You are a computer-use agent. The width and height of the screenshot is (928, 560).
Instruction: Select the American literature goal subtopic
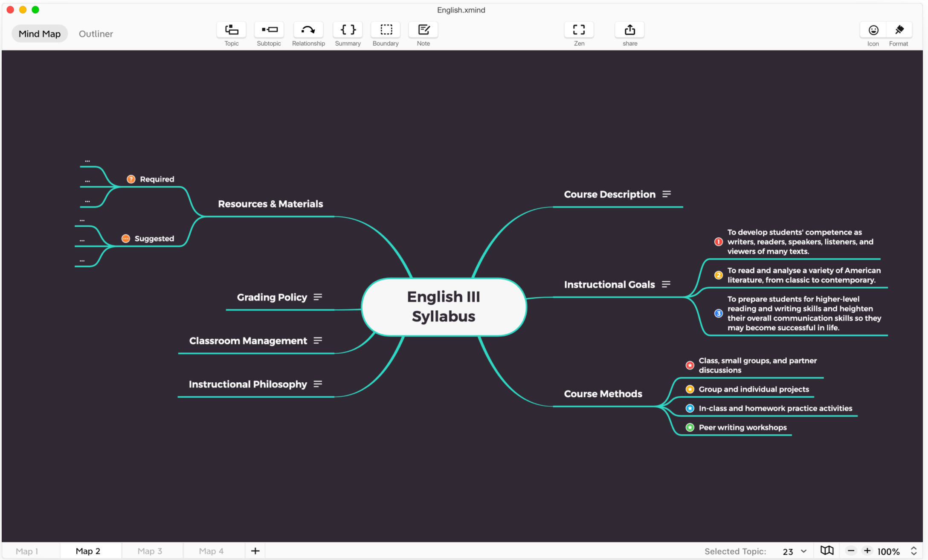[x=804, y=275]
